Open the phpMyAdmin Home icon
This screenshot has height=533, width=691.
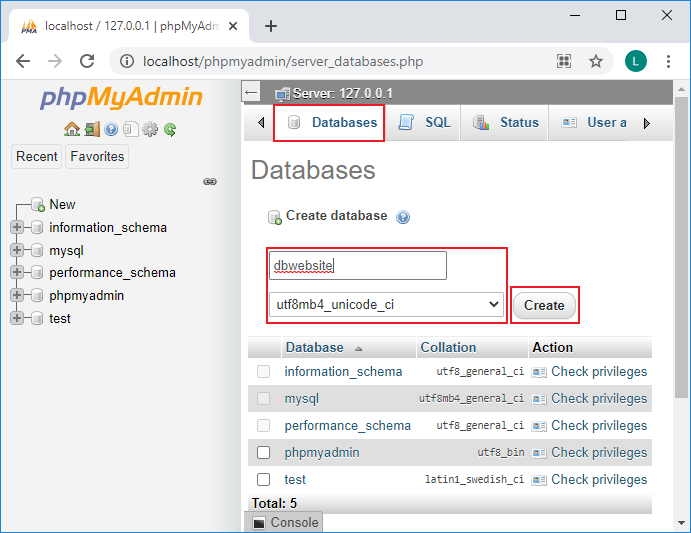point(72,129)
